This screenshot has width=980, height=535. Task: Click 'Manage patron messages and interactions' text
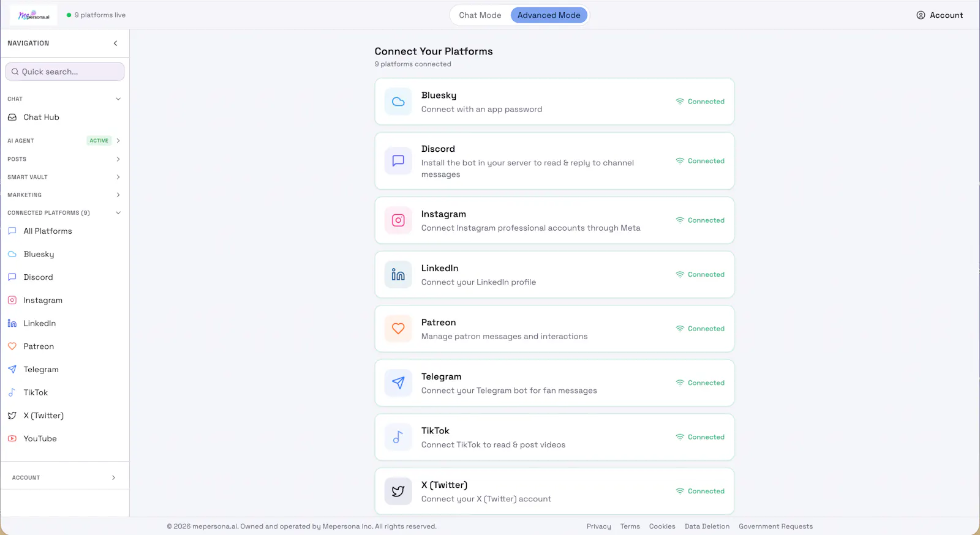pyautogui.click(x=504, y=337)
